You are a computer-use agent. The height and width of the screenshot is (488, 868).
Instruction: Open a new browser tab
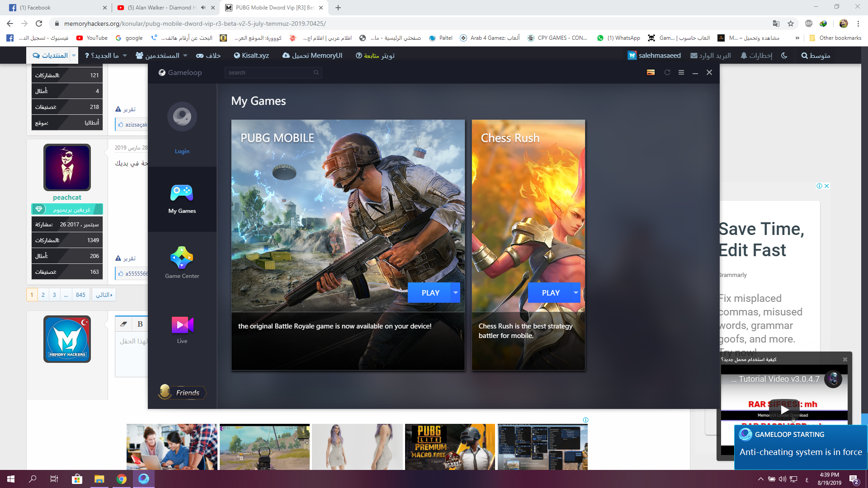click(338, 8)
